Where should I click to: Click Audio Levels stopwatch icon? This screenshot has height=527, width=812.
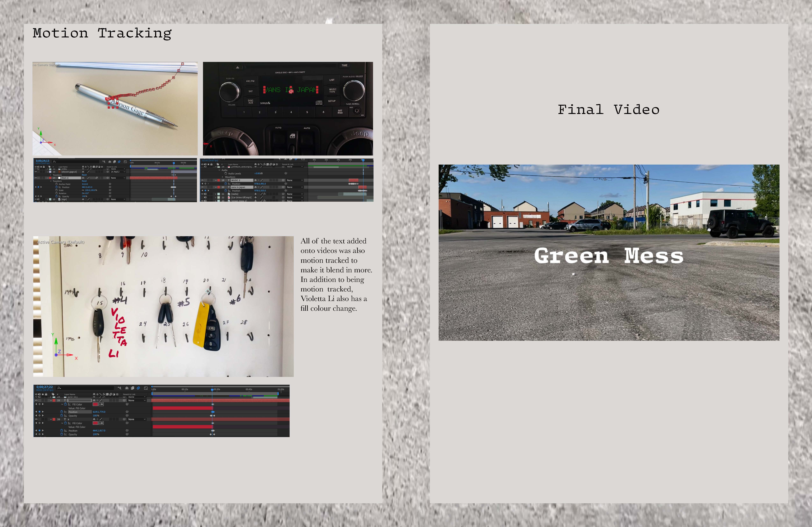pyautogui.click(x=226, y=174)
